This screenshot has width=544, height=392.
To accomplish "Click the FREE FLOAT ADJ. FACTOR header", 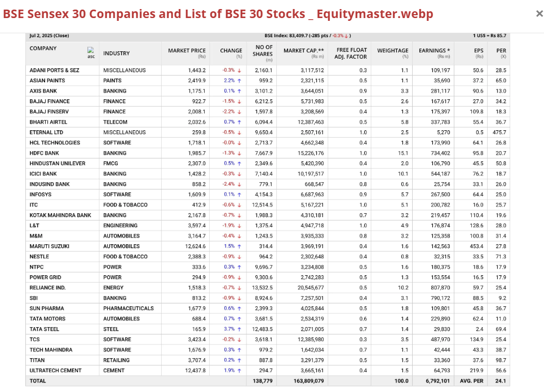I will click(351, 54).
